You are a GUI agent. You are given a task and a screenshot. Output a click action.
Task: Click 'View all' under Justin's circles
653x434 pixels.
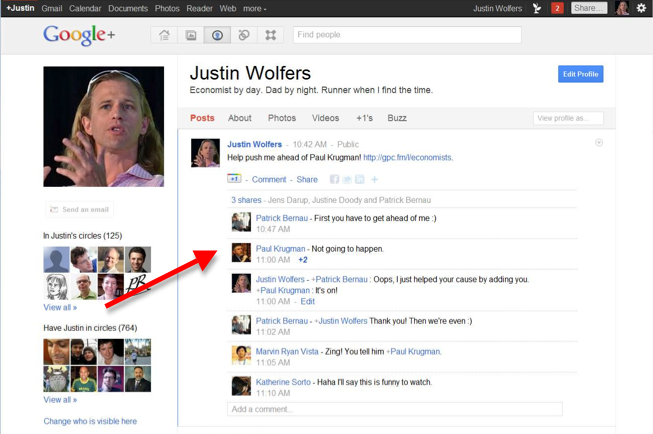pyautogui.click(x=60, y=307)
